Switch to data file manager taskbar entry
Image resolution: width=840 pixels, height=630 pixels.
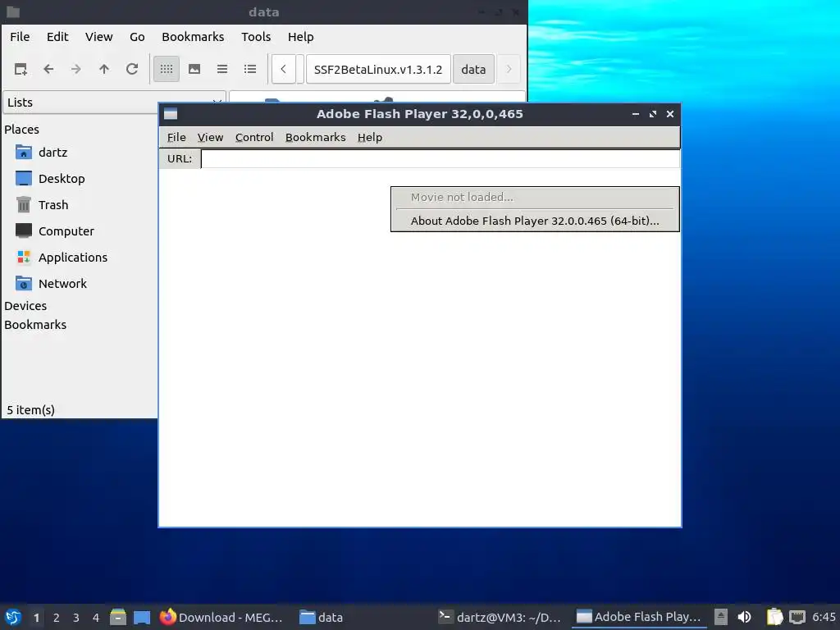pyautogui.click(x=322, y=617)
